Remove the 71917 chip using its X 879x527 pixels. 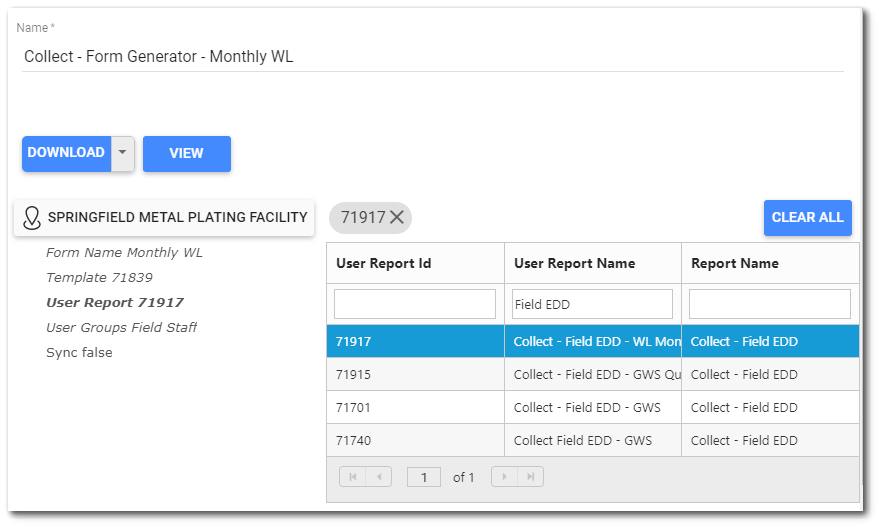[397, 217]
